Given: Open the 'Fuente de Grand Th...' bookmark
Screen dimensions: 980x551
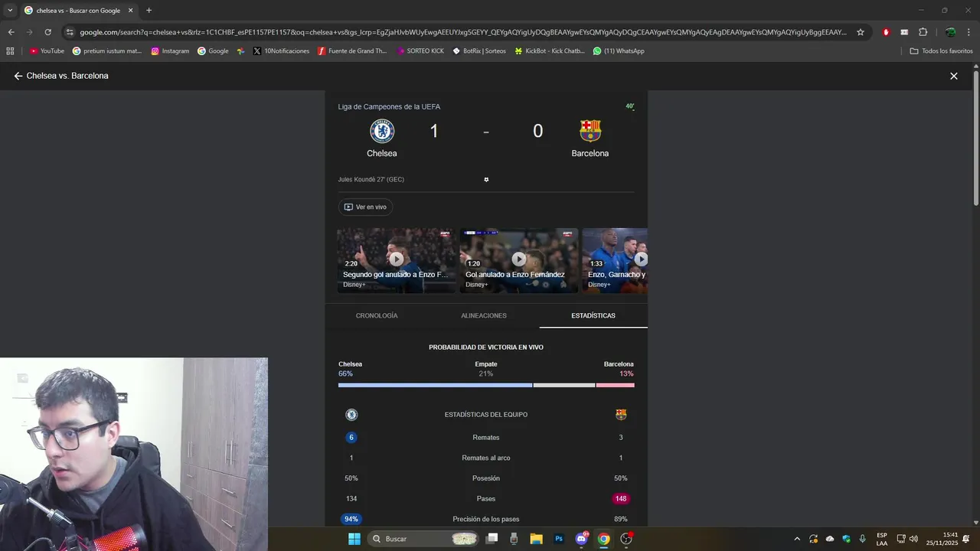Looking at the screenshot, I should [352, 51].
